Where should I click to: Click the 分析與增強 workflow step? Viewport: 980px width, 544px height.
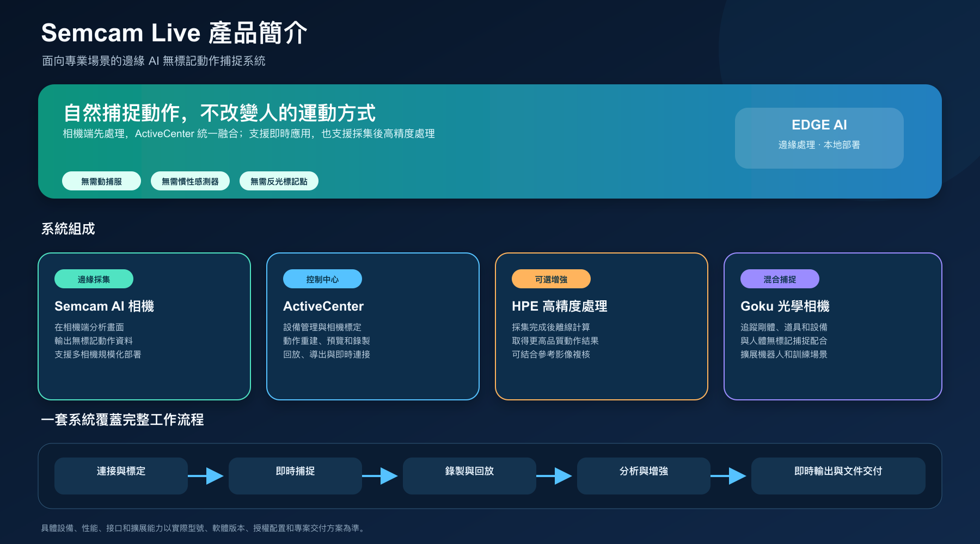point(644,476)
